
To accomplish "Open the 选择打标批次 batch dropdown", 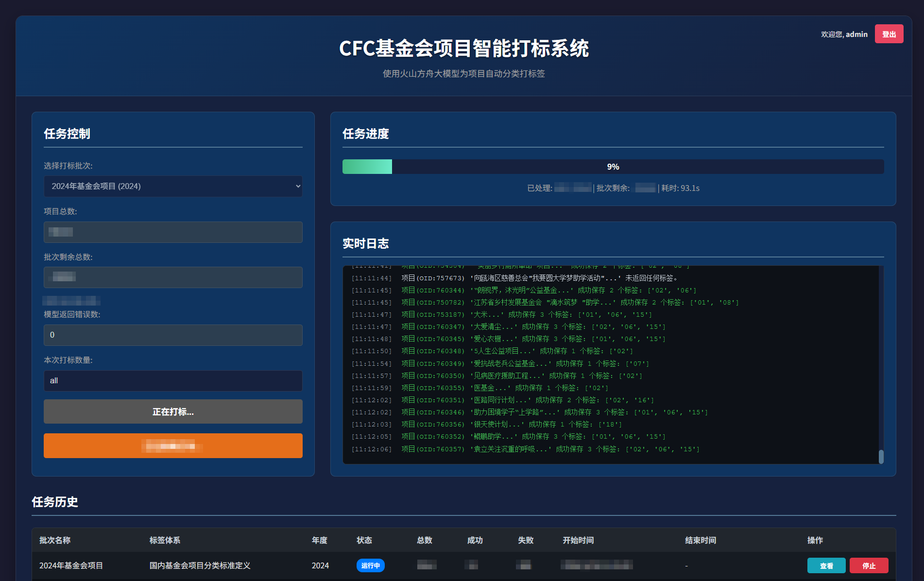I will (173, 187).
